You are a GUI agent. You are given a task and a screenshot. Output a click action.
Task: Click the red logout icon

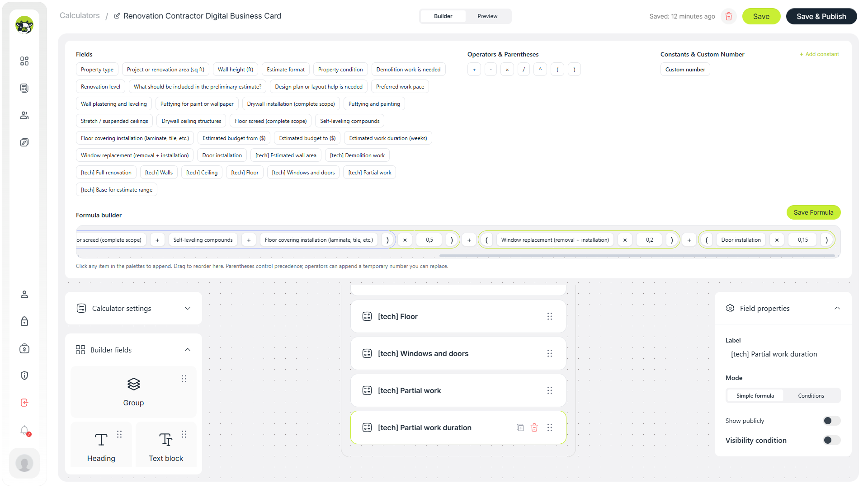point(24,403)
